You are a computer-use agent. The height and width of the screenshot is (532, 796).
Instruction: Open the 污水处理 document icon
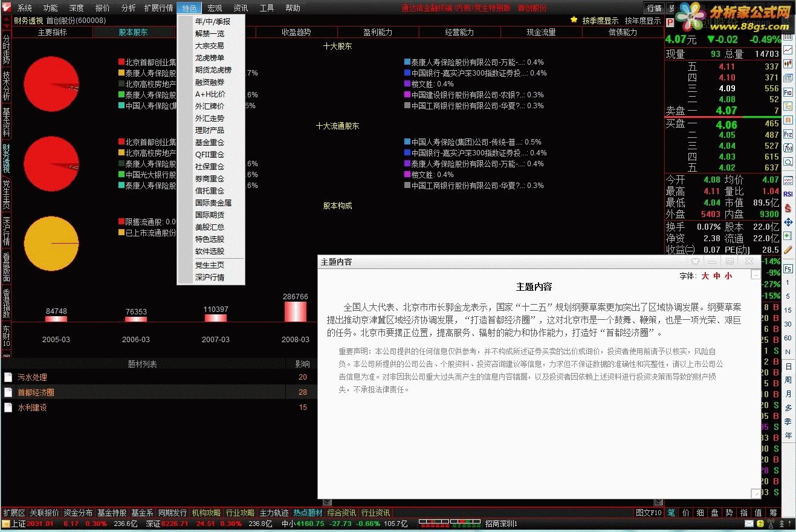point(8,377)
